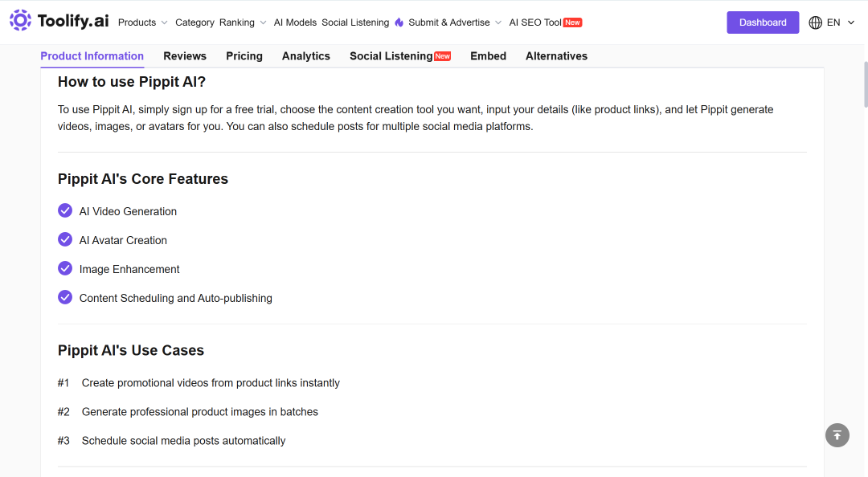Click the Dashboard button
868x477 pixels.
coord(763,22)
